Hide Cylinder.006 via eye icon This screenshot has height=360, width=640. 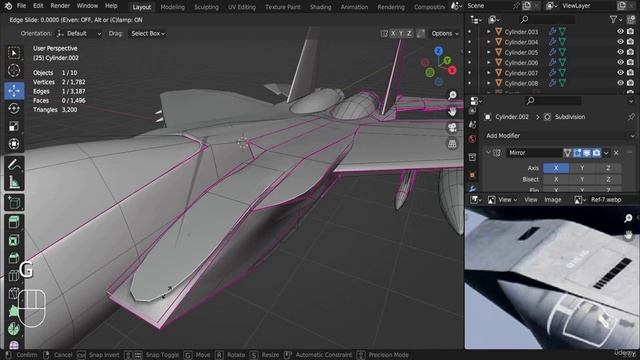point(620,62)
